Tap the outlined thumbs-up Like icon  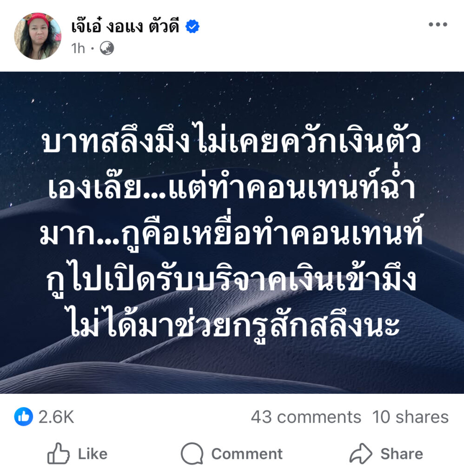pyautogui.click(x=58, y=453)
